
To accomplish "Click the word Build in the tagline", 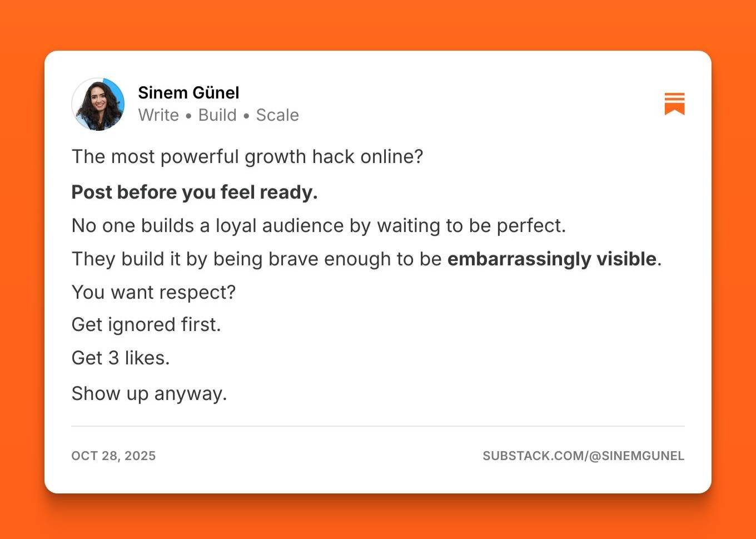I will (x=217, y=115).
